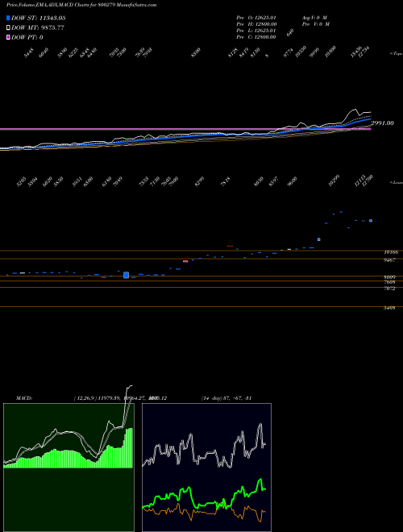The width and height of the screenshot is (403, 532).
Task: Click the ADX indicator panel
Action: (x=206, y=467)
